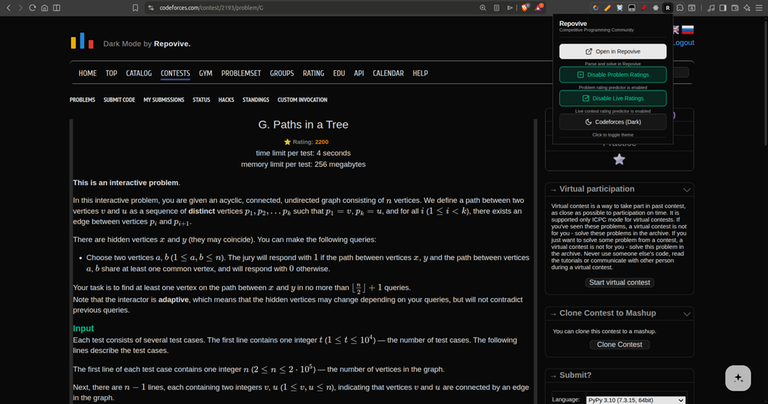Open the PyPy language dropdown
This screenshot has height=404, width=768.
pyautogui.click(x=636, y=400)
